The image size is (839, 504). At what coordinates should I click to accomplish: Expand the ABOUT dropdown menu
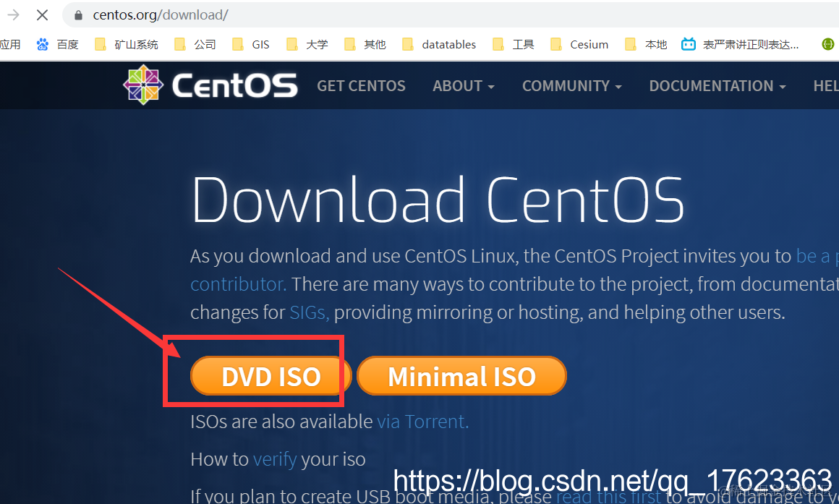pyautogui.click(x=464, y=85)
